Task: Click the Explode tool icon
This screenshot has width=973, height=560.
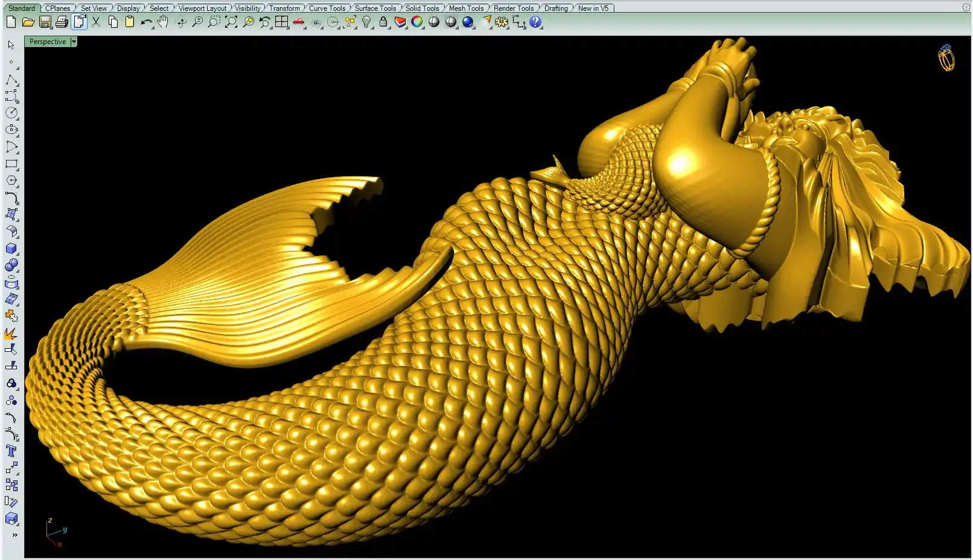Action: point(11,332)
